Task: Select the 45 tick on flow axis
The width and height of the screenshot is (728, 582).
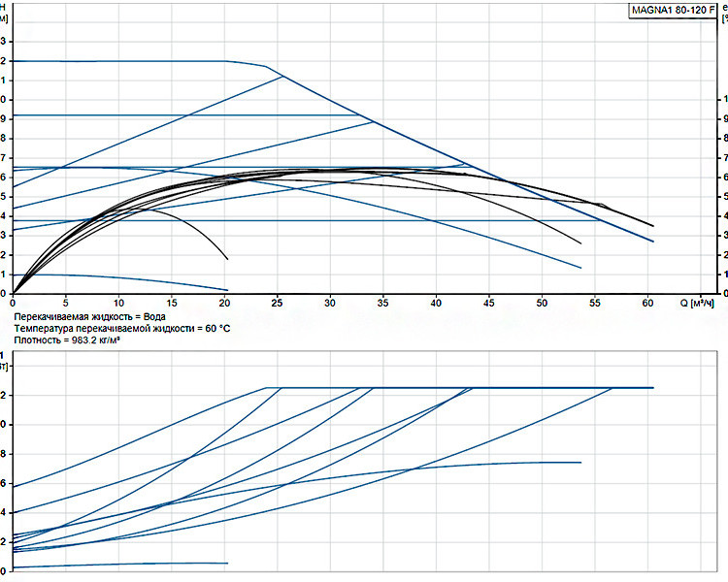Action: click(x=489, y=303)
